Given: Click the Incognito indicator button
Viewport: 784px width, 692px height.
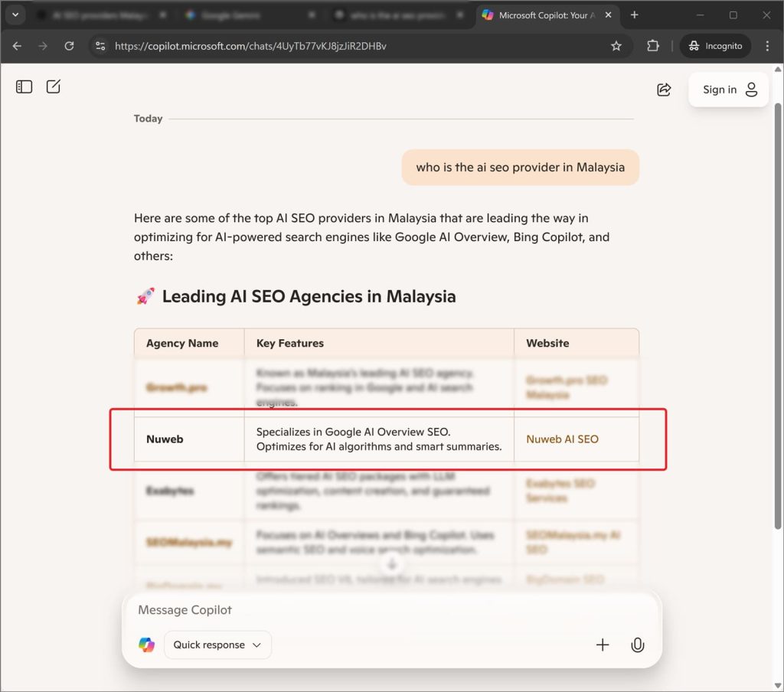Looking at the screenshot, I should 716,46.
